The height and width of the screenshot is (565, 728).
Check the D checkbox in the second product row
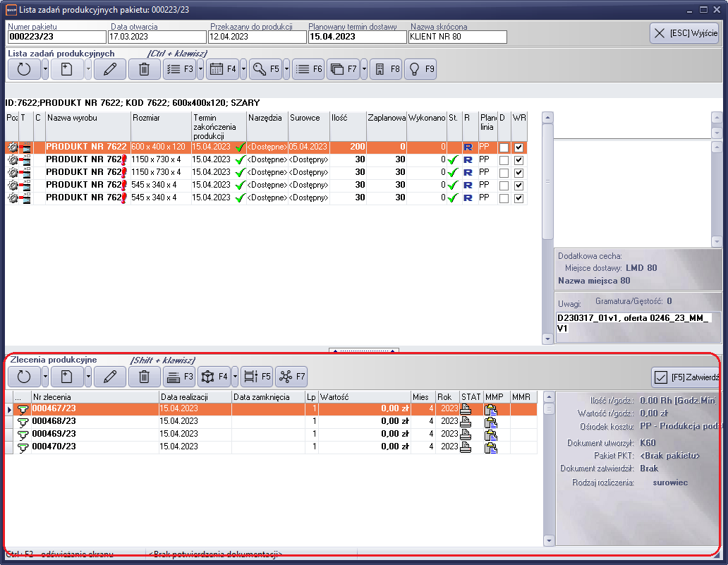click(x=504, y=160)
